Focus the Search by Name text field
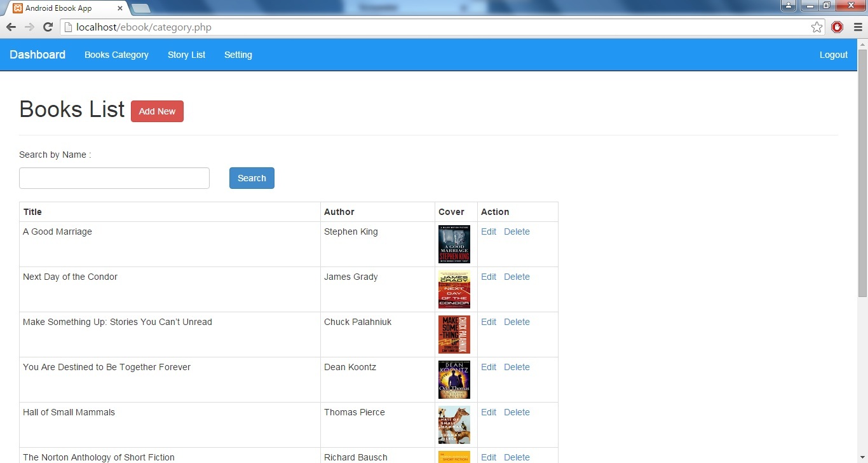This screenshot has height=463, width=868. [114, 178]
